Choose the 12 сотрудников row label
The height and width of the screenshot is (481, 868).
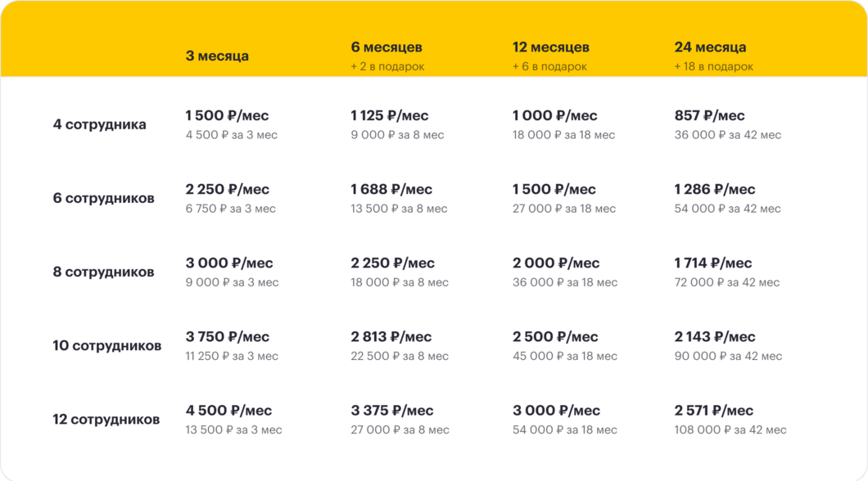[106, 419]
